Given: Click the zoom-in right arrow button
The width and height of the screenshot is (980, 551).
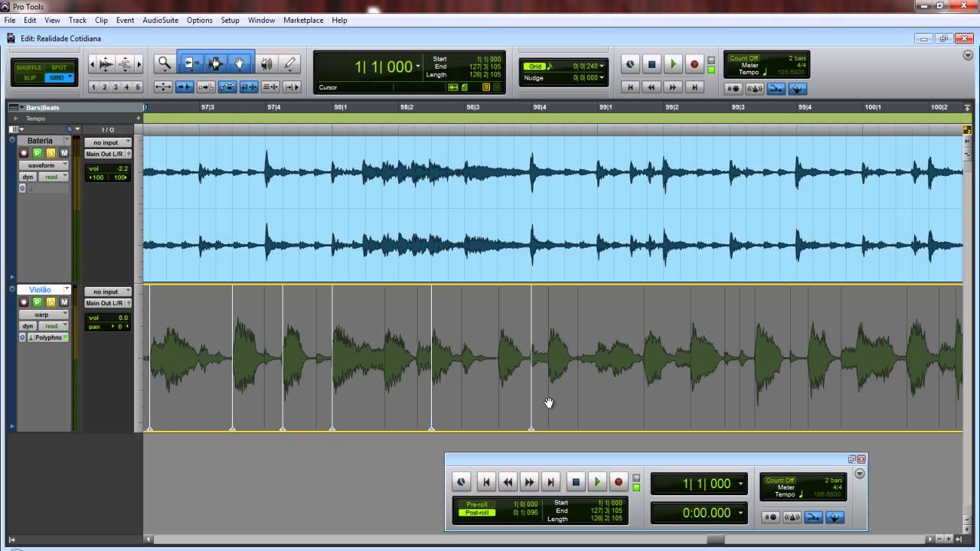Looking at the screenshot, I should click(139, 64).
